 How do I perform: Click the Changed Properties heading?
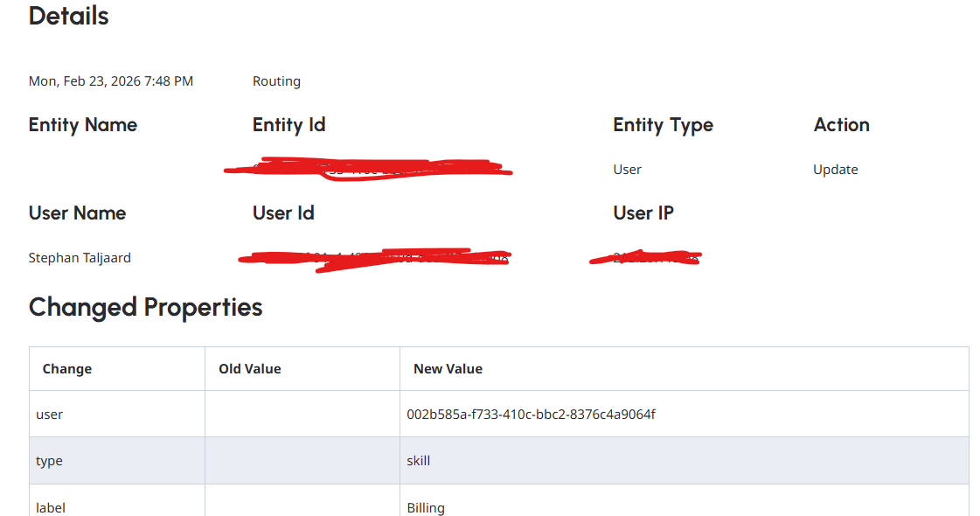click(145, 307)
